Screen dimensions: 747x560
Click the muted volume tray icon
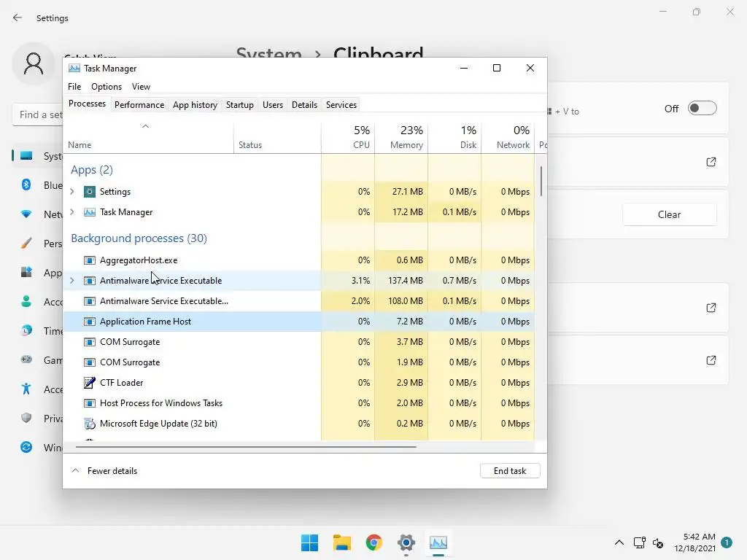[x=658, y=542]
